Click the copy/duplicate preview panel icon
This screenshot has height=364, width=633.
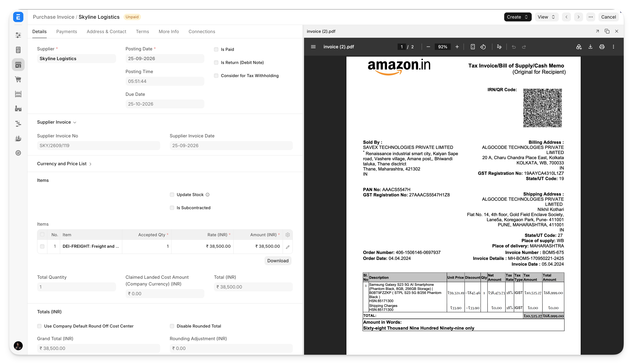(607, 31)
